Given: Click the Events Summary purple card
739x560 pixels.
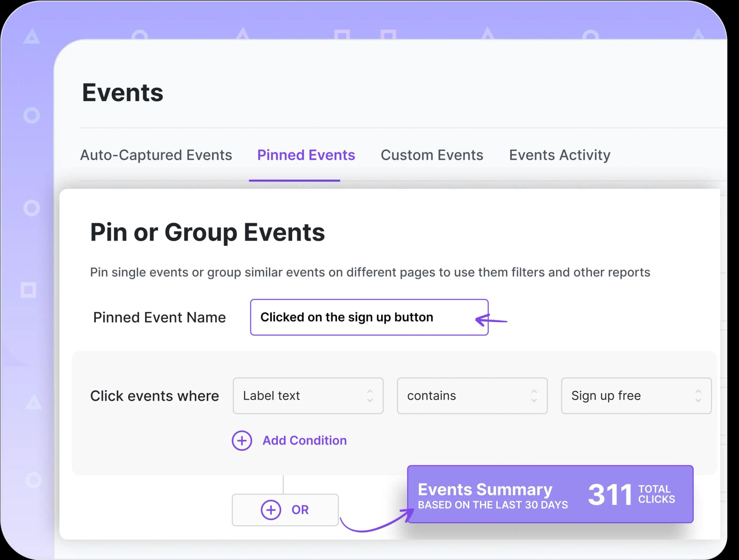Looking at the screenshot, I should (550, 495).
